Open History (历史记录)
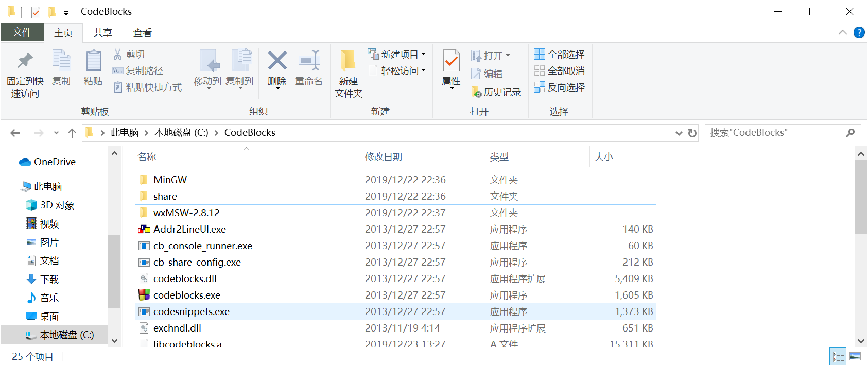The width and height of the screenshot is (868, 366). pyautogui.click(x=496, y=92)
